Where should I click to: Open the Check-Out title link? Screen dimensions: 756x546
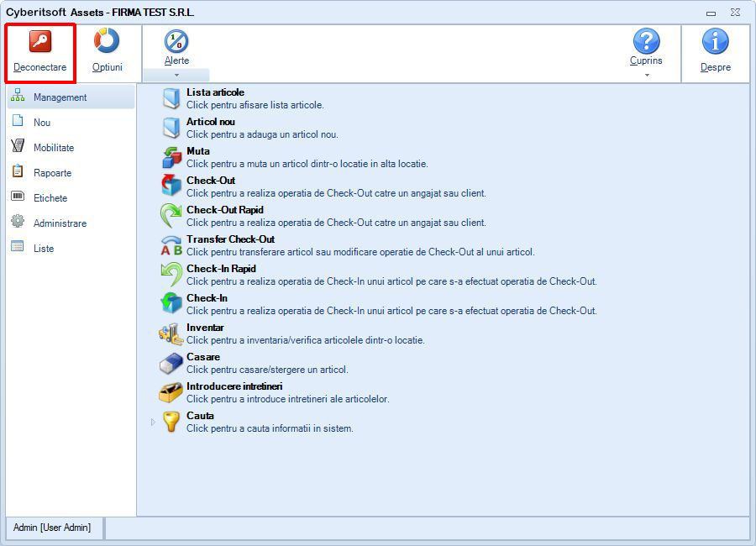(211, 181)
